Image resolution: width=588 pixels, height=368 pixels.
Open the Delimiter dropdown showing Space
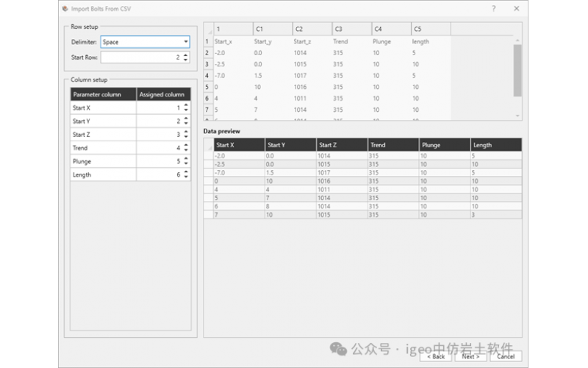point(145,42)
